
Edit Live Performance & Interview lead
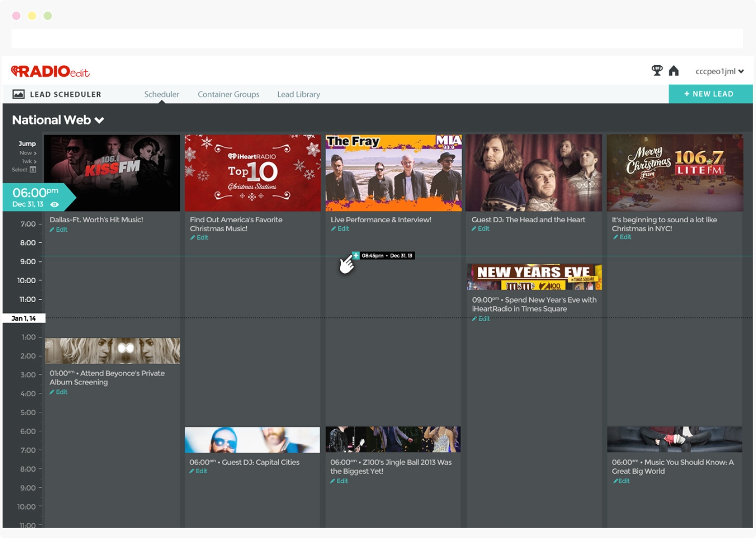coord(340,229)
